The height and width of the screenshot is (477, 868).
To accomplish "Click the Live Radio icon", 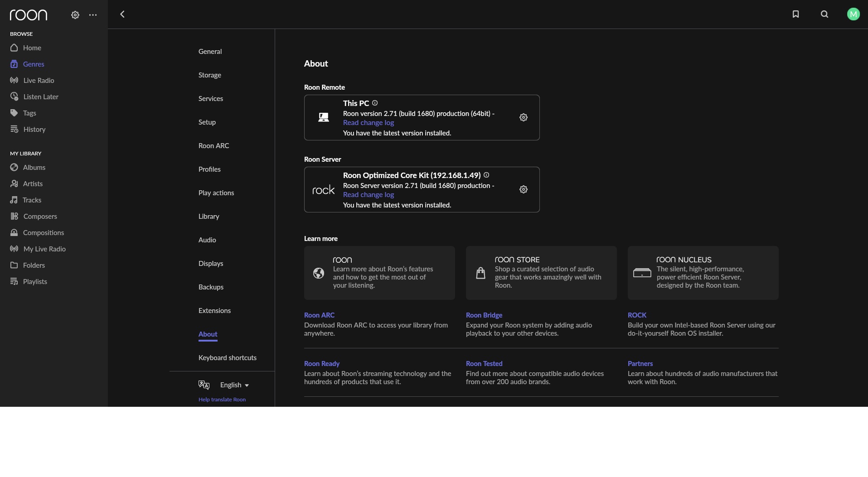I will pos(14,80).
